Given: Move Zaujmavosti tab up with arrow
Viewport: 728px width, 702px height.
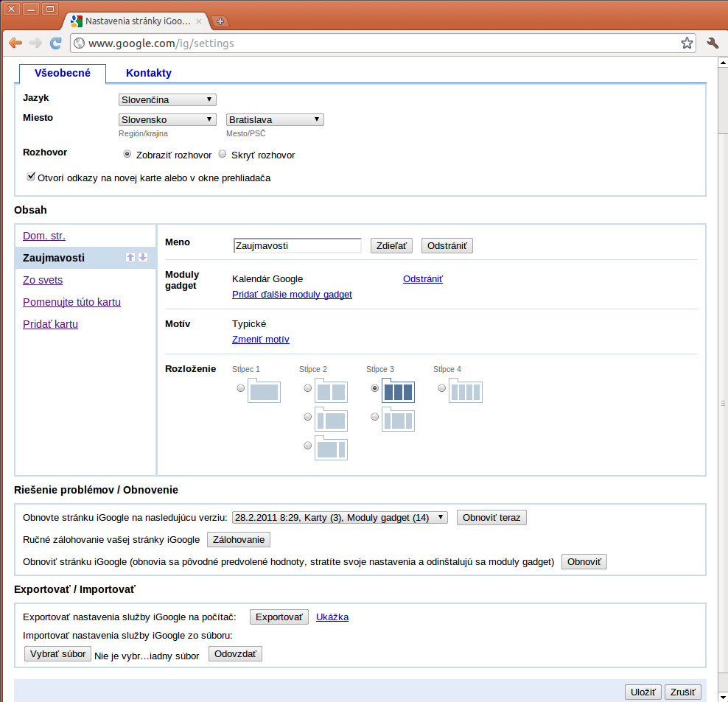Looking at the screenshot, I should coord(130,257).
